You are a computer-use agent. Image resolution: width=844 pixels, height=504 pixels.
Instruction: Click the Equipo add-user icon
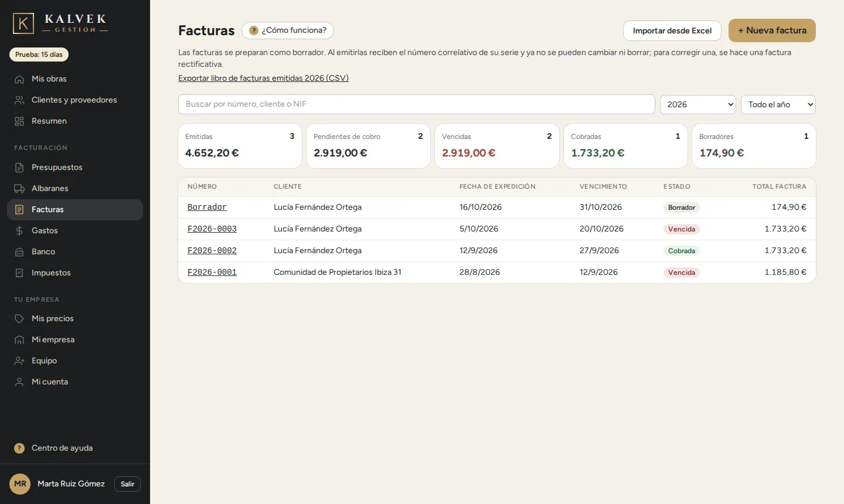tap(19, 361)
